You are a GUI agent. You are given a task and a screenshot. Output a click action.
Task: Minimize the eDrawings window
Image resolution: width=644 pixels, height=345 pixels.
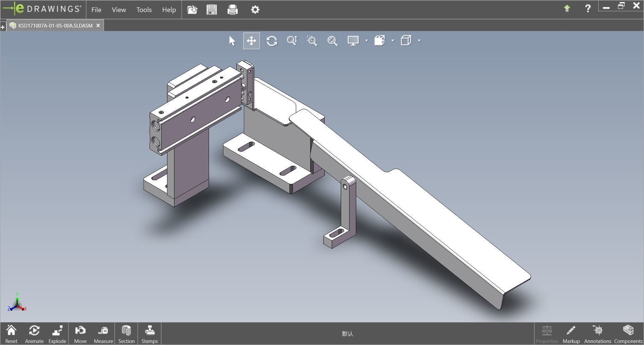606,7
